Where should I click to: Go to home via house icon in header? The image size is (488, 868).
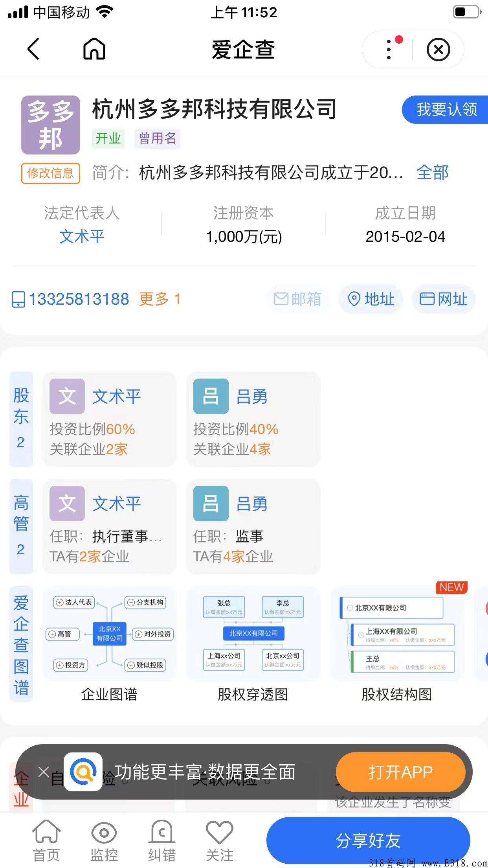tap(94, 49)
